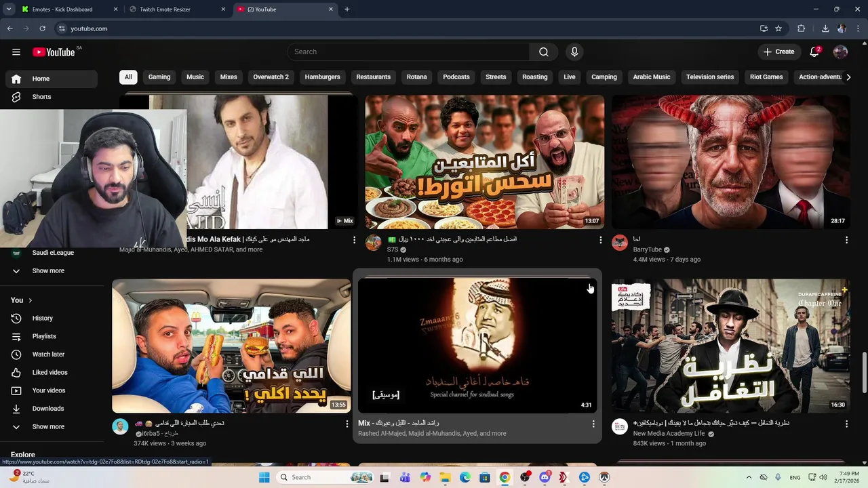This screenshot has width=868, height=488.
Task: Select the Rotana filter chip
Action: (x=416, y=77)
